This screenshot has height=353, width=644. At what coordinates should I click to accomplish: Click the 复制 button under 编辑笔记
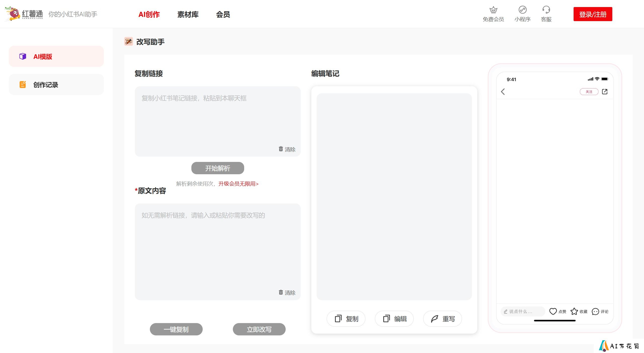click(x=346, y=319)
